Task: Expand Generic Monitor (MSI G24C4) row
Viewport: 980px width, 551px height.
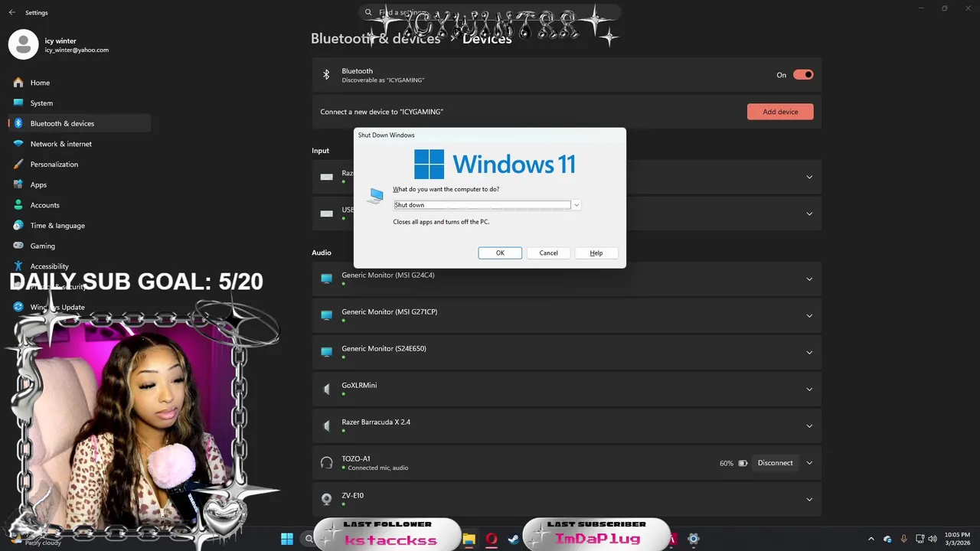Action: coord(809,279)
